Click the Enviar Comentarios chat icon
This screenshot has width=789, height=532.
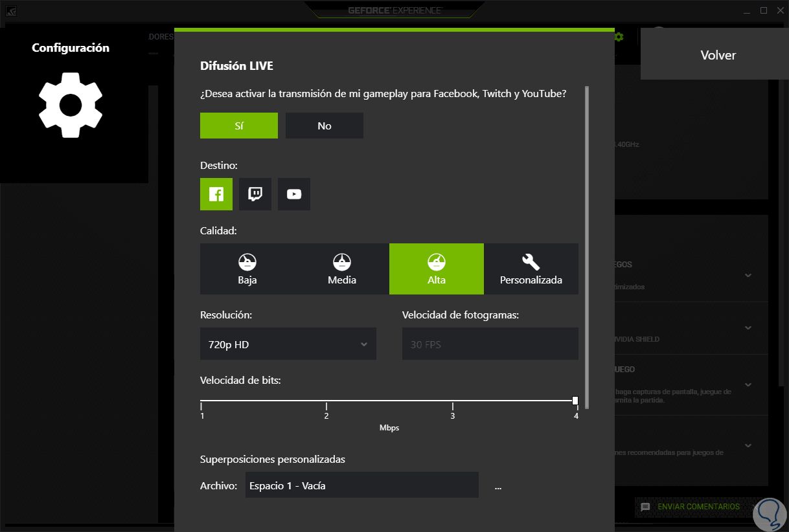(645, 507)
